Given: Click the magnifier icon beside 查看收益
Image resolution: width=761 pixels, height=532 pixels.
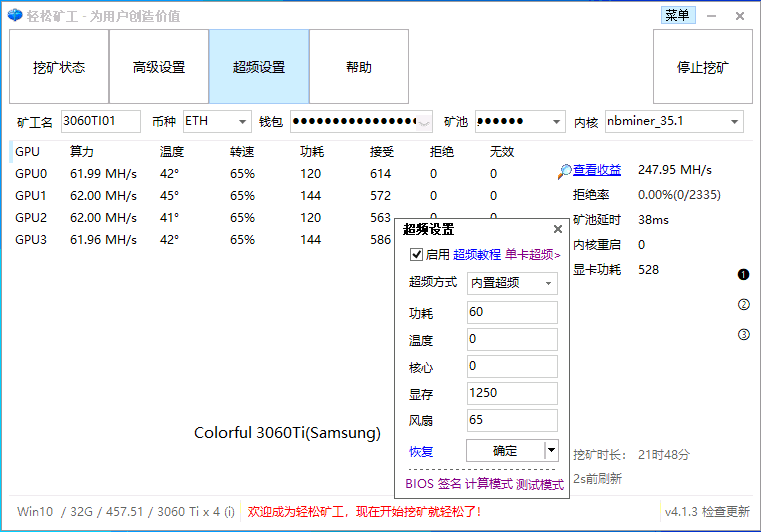Looking at the screenshot, I should [x=565, y=171].
